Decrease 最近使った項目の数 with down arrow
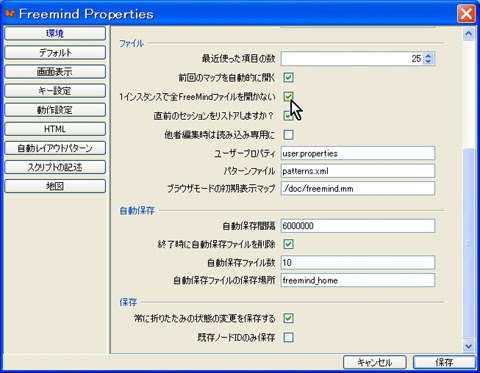This screenshot has height=373, width=480. point(428,62)
